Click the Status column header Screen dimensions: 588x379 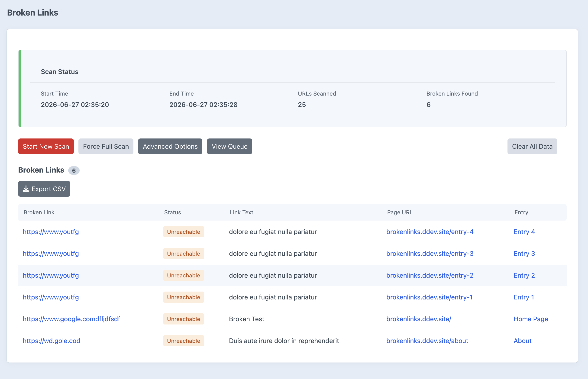click(x=173, y=212)
